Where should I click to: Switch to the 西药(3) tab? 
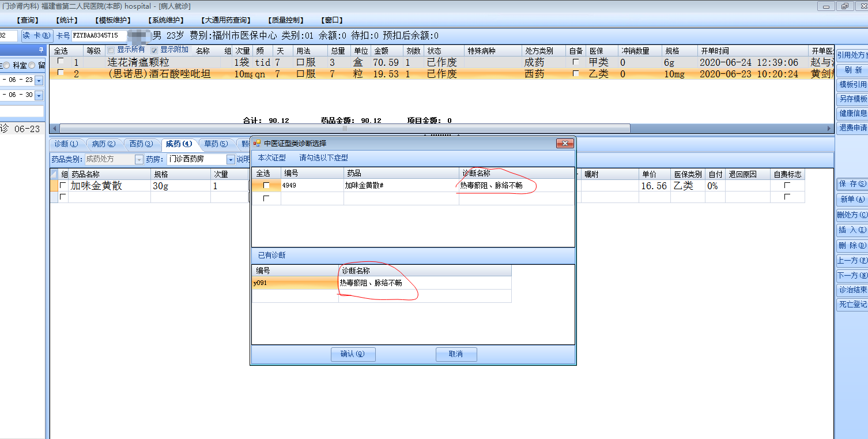click(141, 144)
